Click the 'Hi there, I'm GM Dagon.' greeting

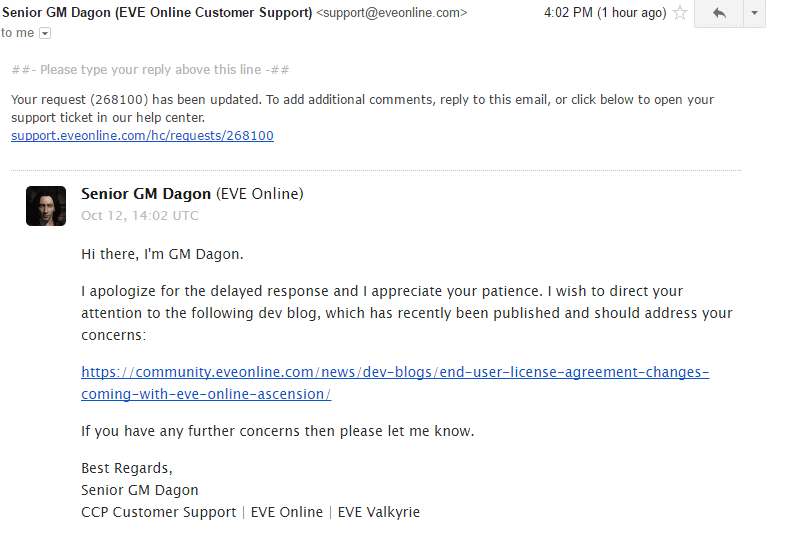(x=162, y=254)
